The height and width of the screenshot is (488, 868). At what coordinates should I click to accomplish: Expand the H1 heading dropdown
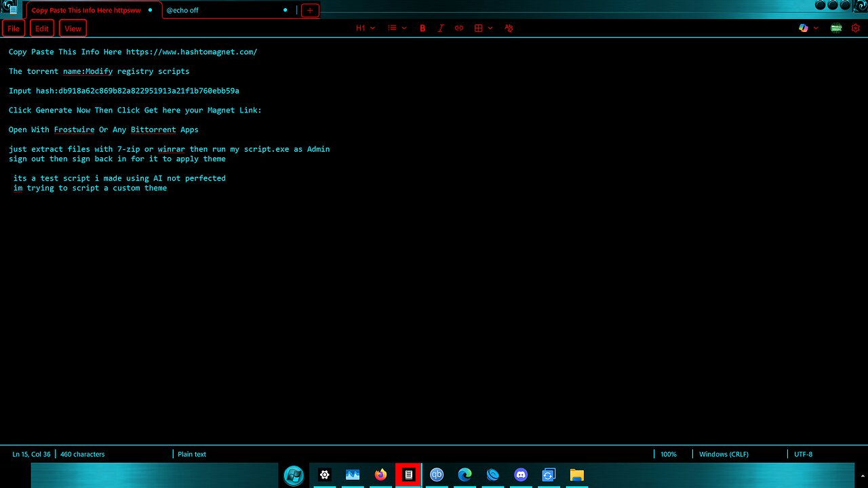click(x=366, y=28)
